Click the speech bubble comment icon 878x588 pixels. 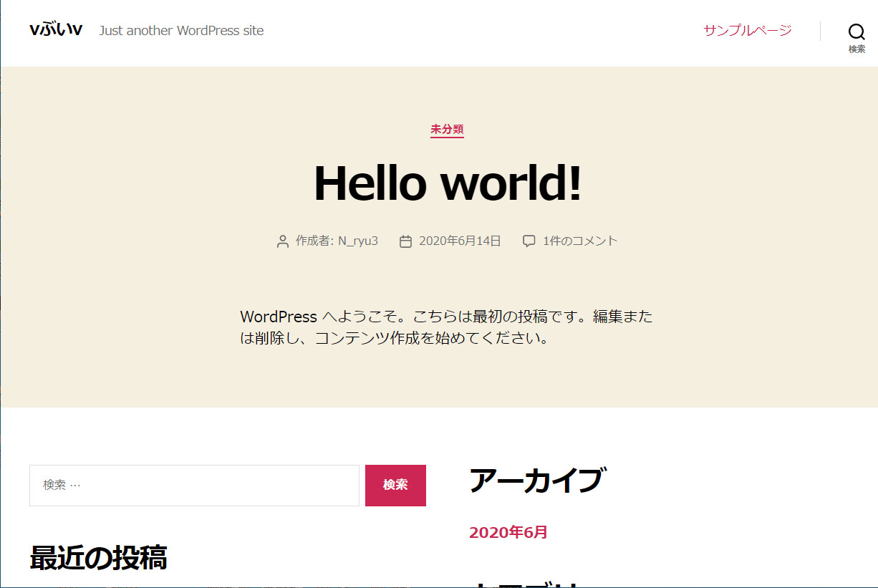[529, 241]
